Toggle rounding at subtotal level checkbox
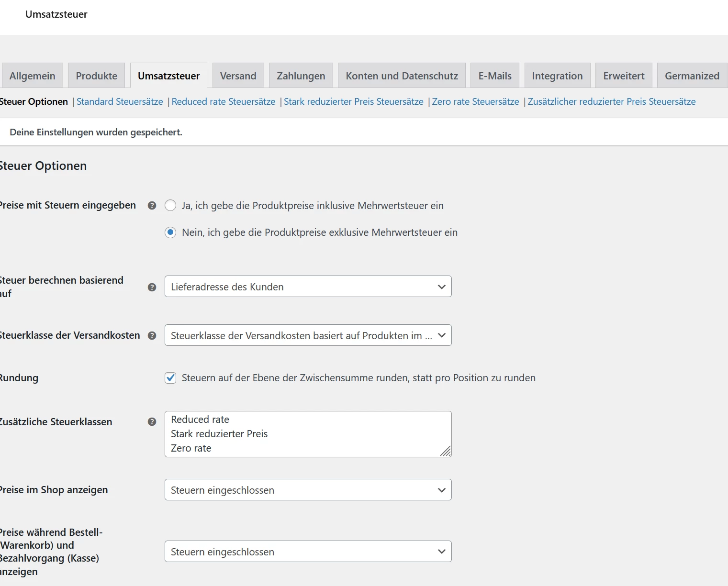The width and height of the screenshot is (728, 586). (x=170, y=378)
